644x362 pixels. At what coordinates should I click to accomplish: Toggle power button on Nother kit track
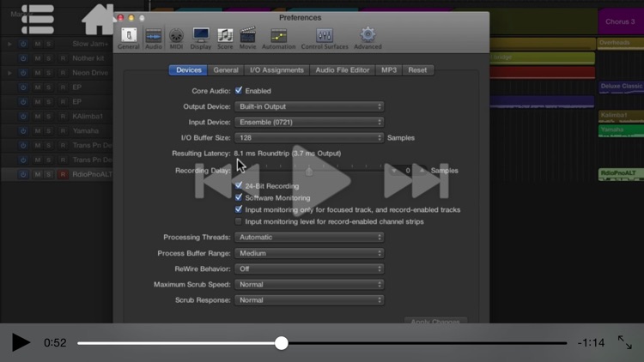tap(23, 58)
